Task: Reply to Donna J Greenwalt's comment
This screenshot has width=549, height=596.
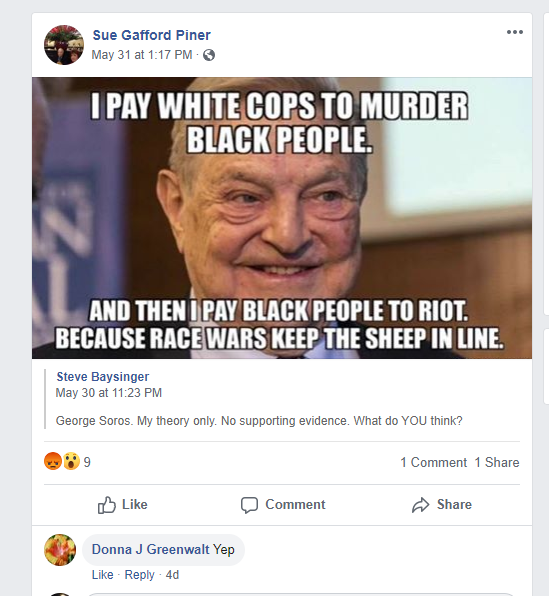Action: [140, 575]
